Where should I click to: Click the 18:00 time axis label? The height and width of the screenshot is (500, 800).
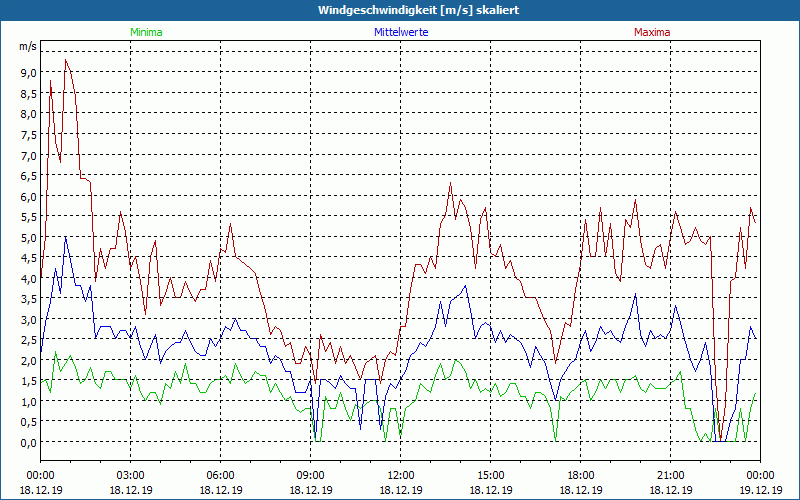pos(581,475)
